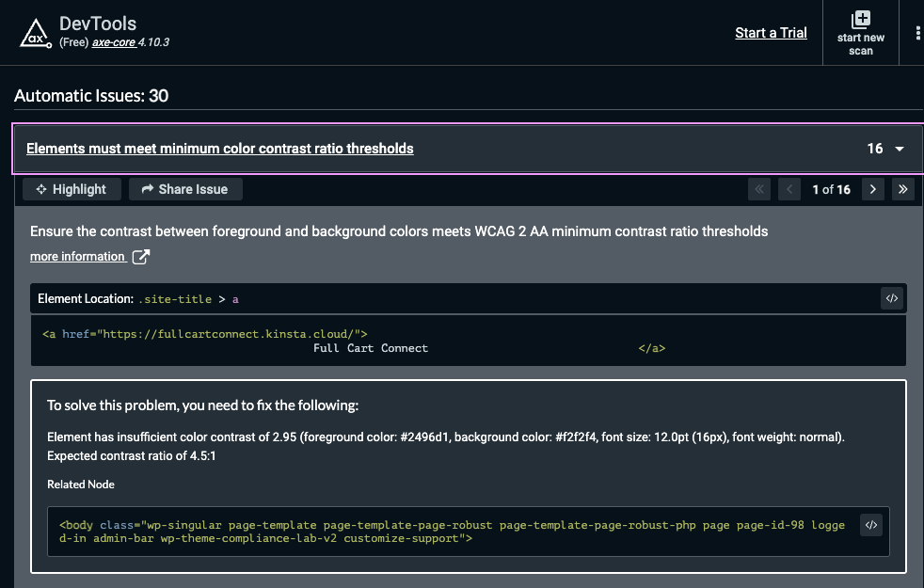Open the Start a Trial link

(771, 33)
